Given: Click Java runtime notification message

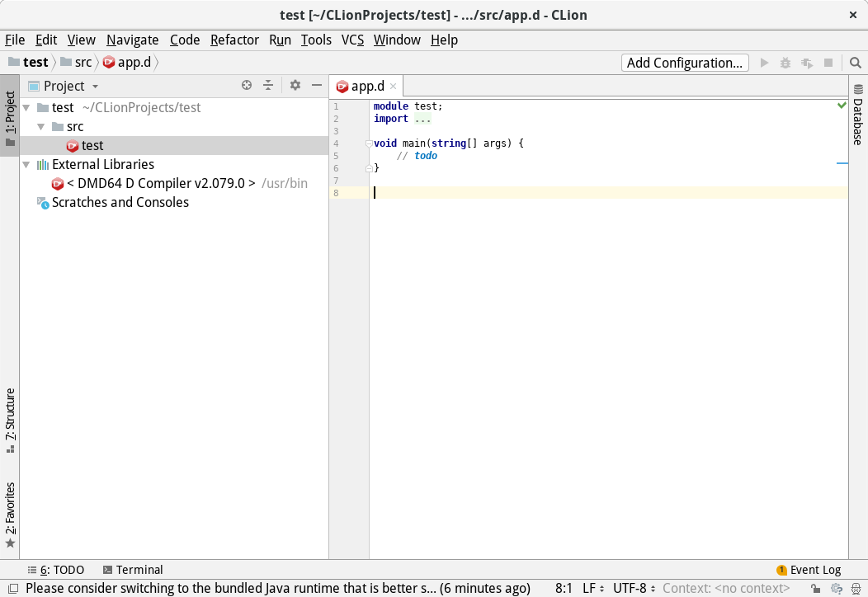Looking at the screenshot, I should (x=278, y=588).
